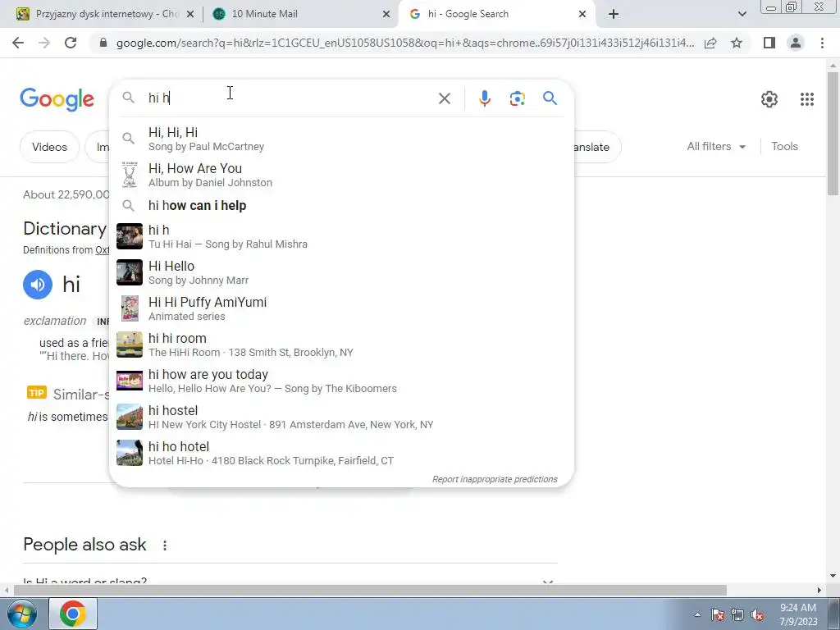This screenshot has width=840, height=630.
Task: Close the 10 Minute Mail tab
Action: [x=386, y=15]
